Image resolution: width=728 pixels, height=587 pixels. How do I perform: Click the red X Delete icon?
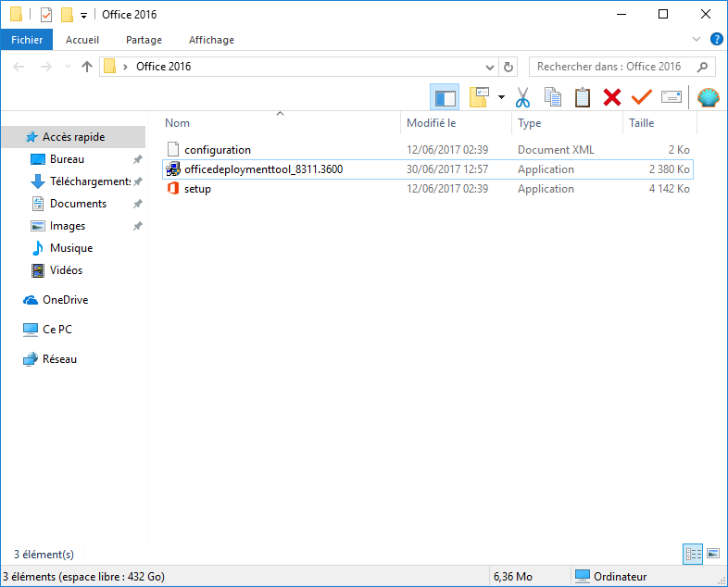[x=612, y=97]
